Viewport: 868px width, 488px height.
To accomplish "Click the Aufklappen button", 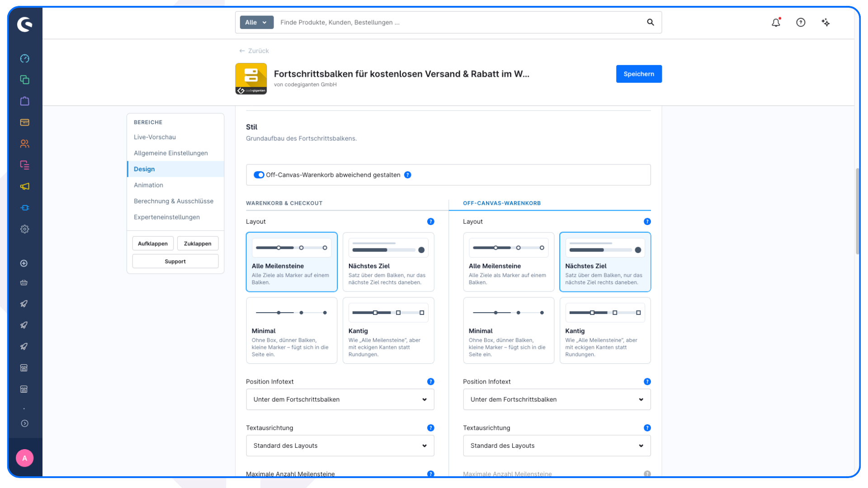I will pyautogui.click(x=153, y=244).
